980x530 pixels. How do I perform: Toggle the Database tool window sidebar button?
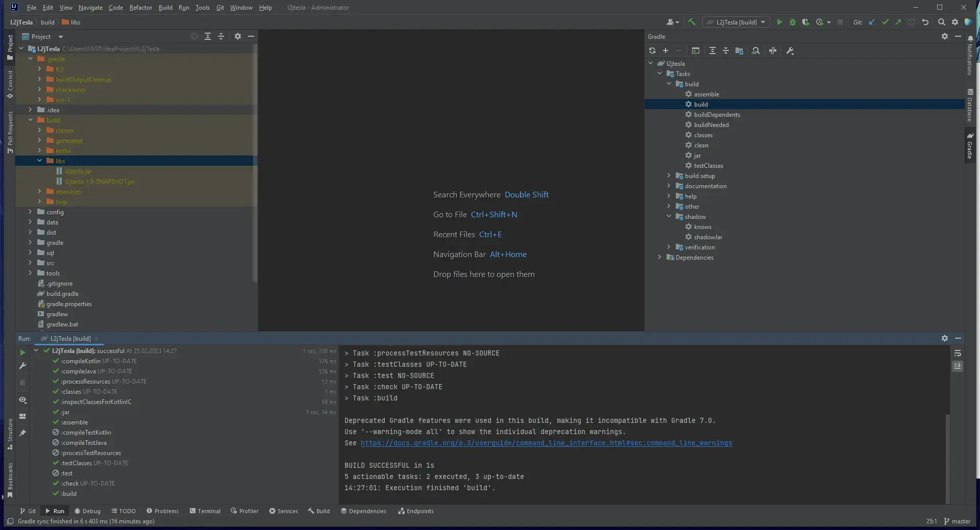[970, 106]
